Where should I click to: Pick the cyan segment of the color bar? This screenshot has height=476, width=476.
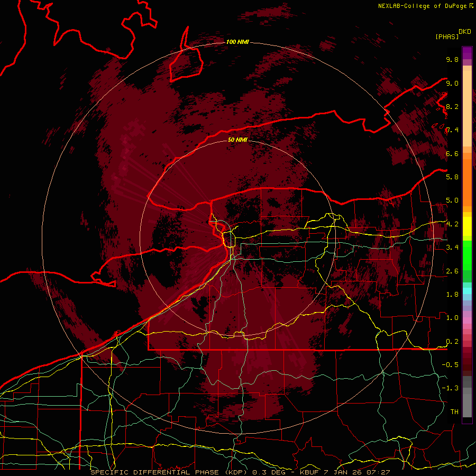coord(467,291)
